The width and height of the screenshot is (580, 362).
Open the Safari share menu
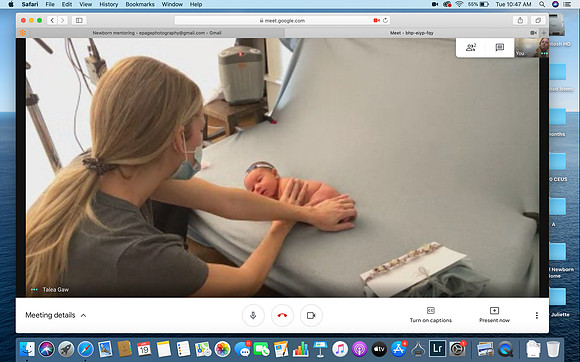pyautogui.click(x=520, y=20)
